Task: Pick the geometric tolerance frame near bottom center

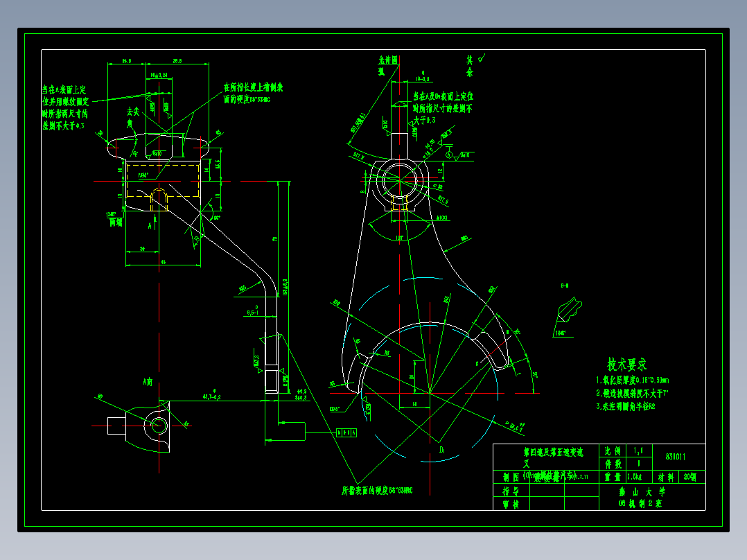Action: (x=346, y=432)
